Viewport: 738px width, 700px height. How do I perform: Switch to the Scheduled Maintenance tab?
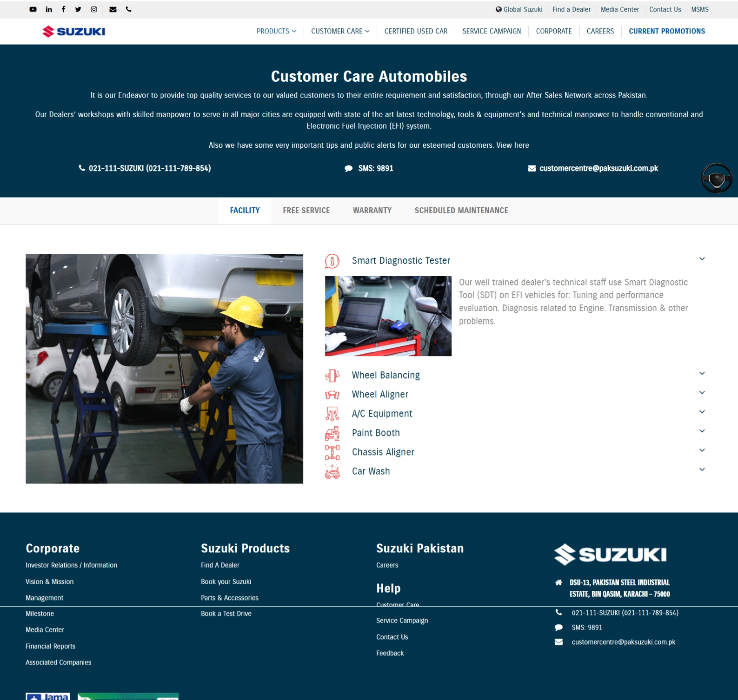(461, 211)
